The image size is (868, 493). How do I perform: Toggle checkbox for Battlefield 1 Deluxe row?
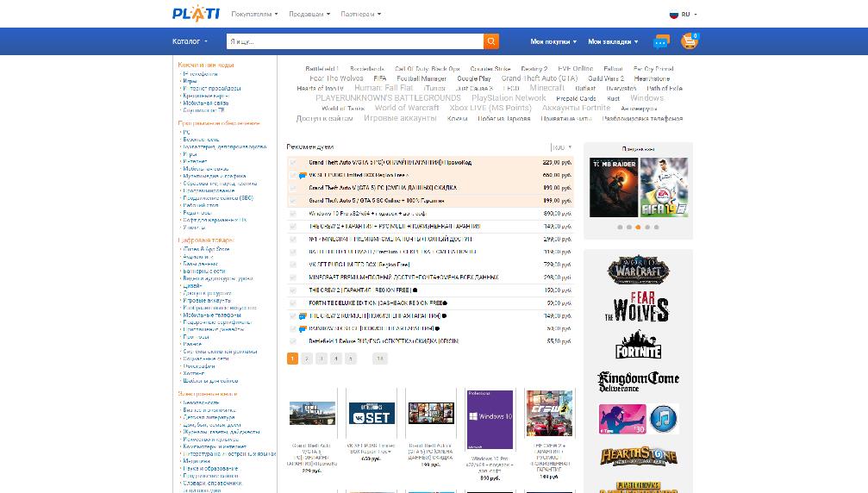tap(293, 341)
